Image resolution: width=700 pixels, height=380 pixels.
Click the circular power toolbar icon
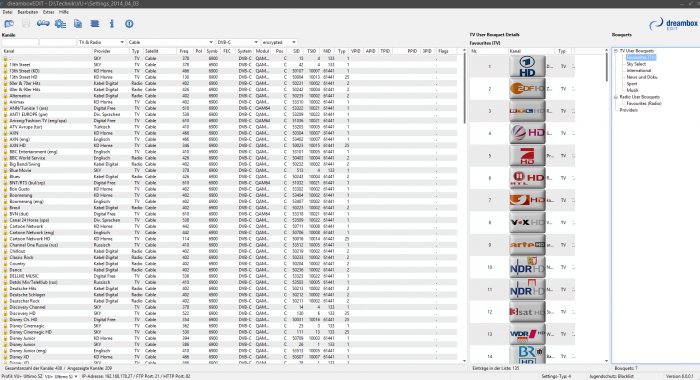(129, 24)
